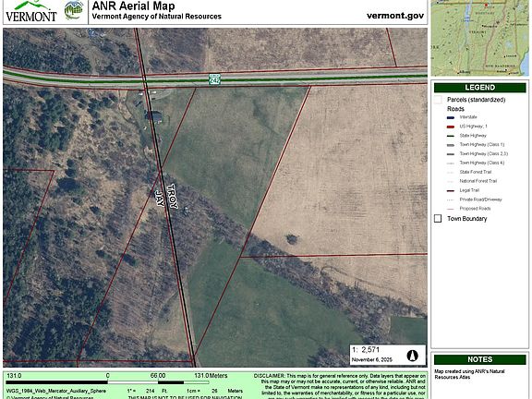
Task: Click the Town Highway (Class 1) symbol
Action: point(451,145)
